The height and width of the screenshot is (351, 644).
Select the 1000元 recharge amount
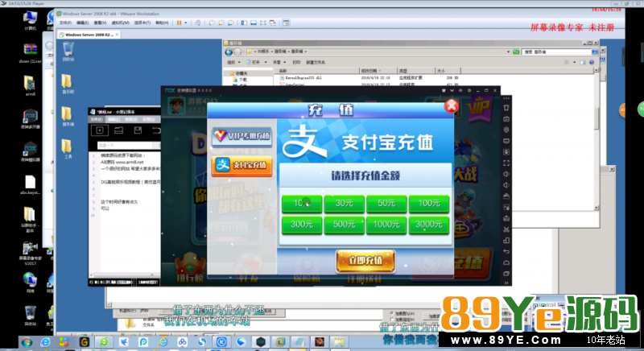point(386,225)
